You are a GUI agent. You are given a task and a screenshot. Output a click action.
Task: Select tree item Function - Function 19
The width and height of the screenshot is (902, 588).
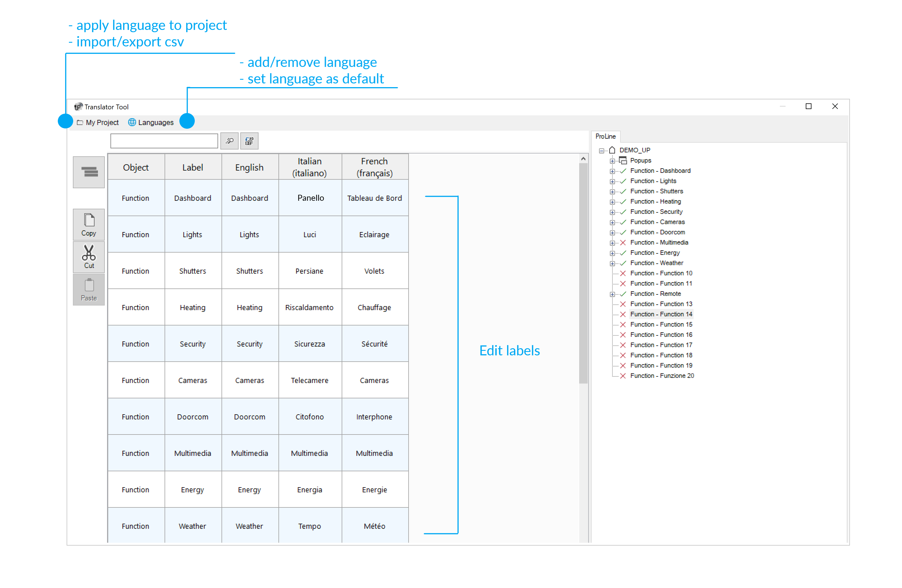point(661,365)
